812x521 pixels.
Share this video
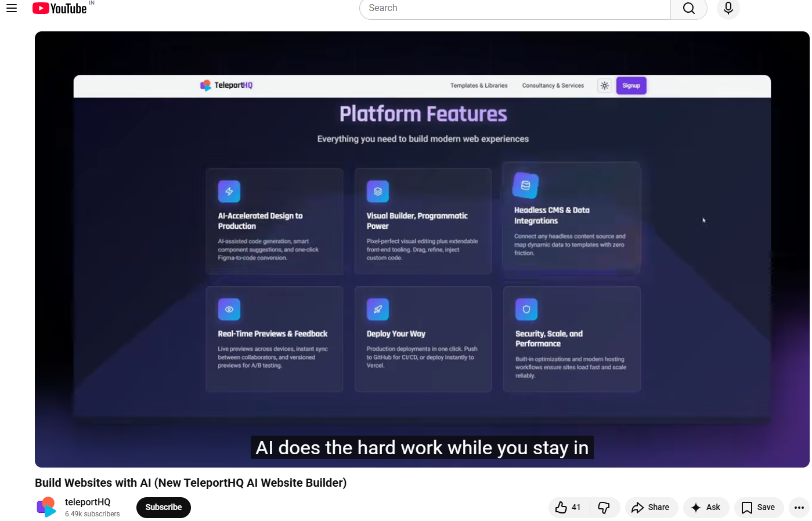click(x=651, y=507)
